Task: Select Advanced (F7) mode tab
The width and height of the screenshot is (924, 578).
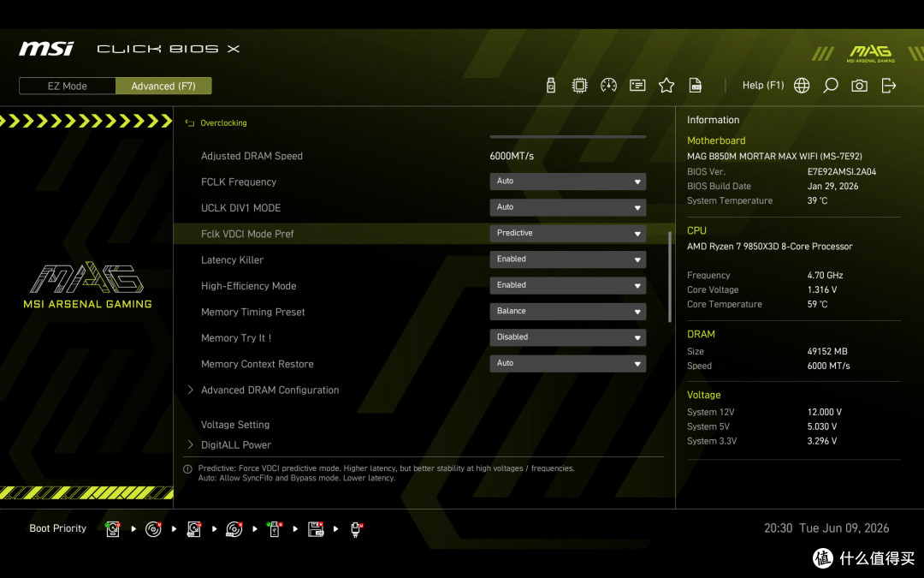Action: point(163,86)
